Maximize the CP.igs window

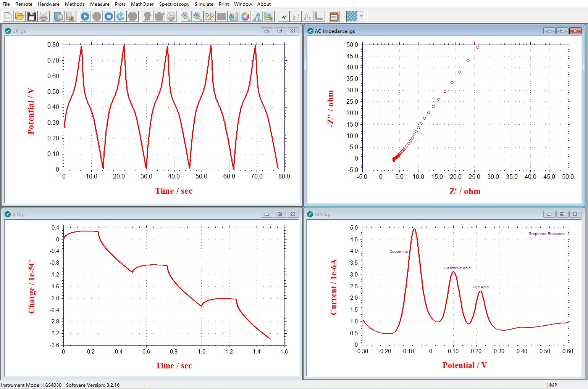279,31
